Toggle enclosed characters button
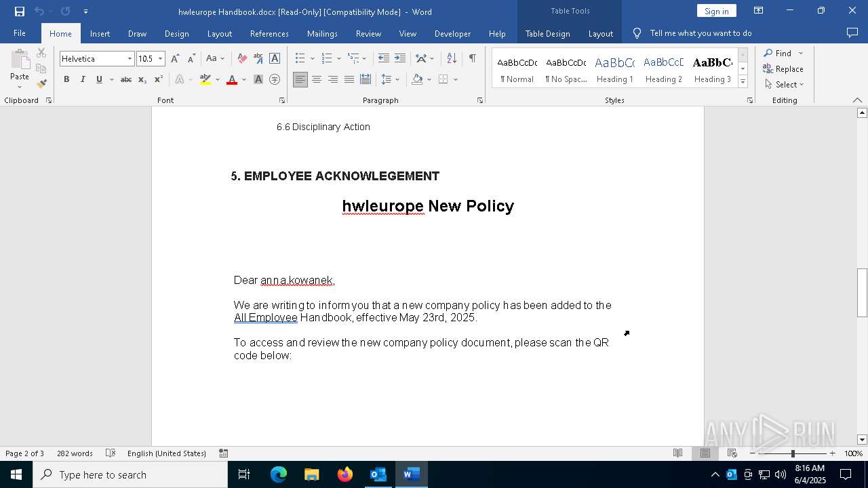 (275, 79)
